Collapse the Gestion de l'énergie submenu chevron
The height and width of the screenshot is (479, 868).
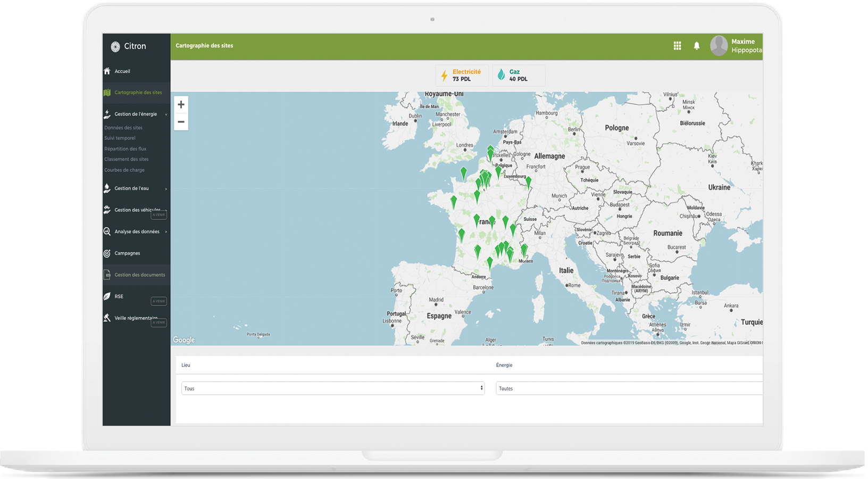tap(166, 114)
